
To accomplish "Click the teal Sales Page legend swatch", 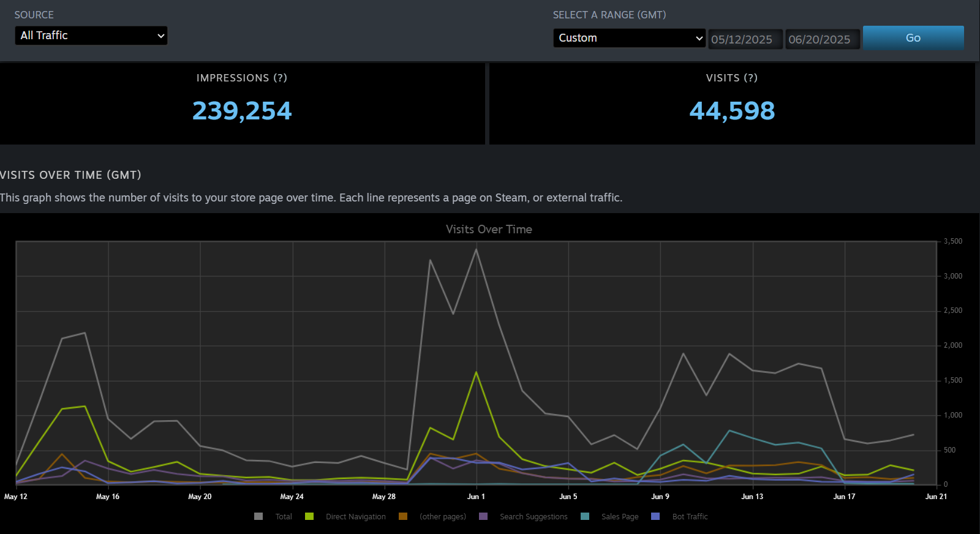I will pyautogui.click(x=585, y=516).
